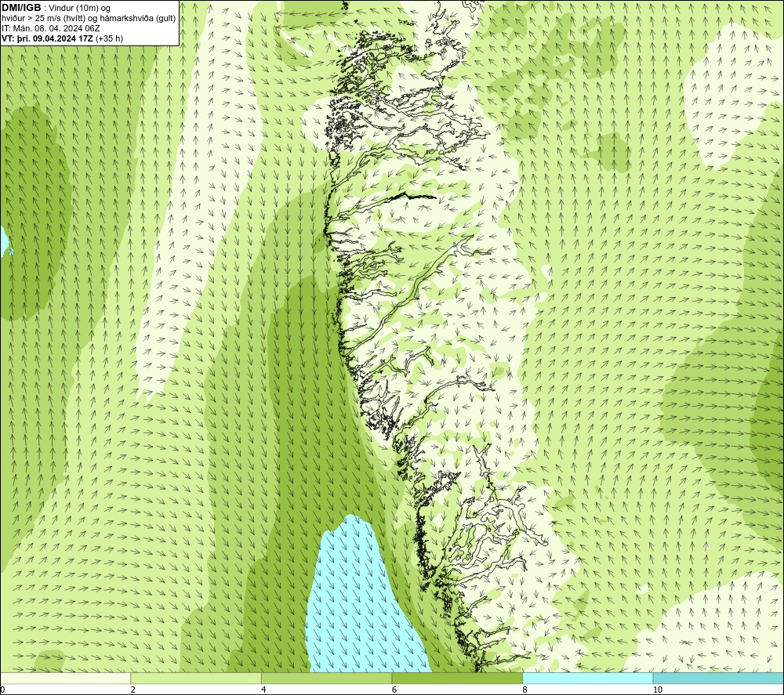
Task: Click the legend label '6'
Action: point(394,690)
